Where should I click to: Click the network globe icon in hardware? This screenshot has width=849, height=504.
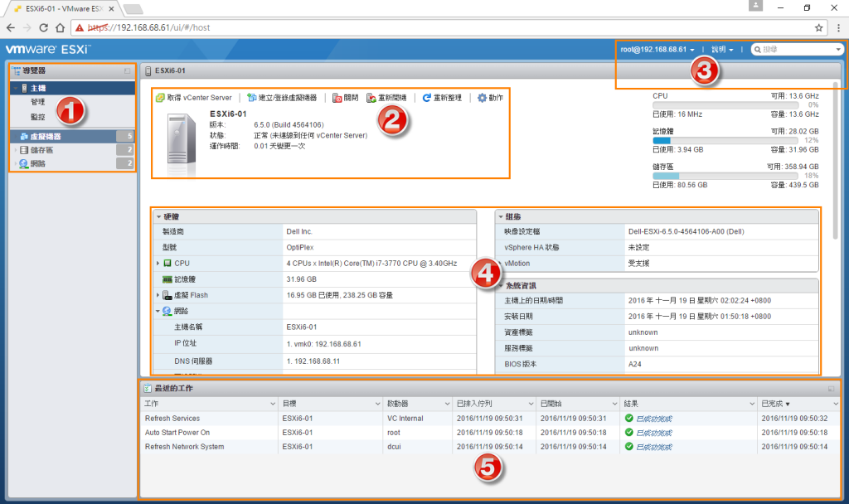pyautogui.click(x=167, y=311)
